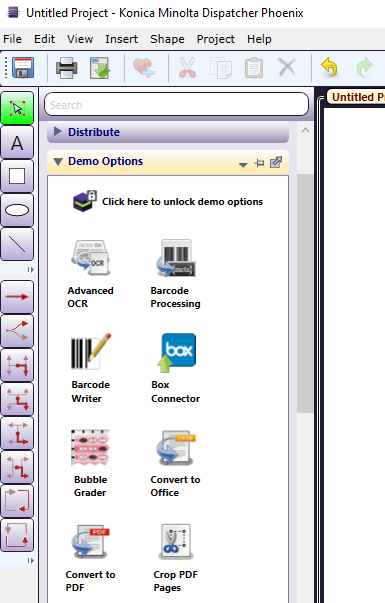
Task: Open the Shape menu
Action: (x=167, y=39)
